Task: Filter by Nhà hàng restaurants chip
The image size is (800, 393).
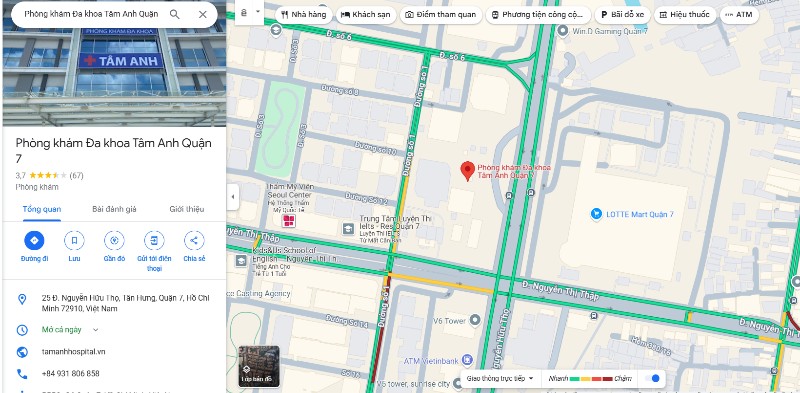Action: coord(304,15)
